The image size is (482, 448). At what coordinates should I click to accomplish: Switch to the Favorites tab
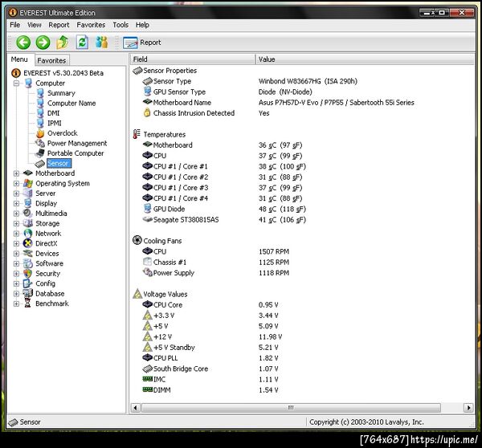[x=51, y=60]
